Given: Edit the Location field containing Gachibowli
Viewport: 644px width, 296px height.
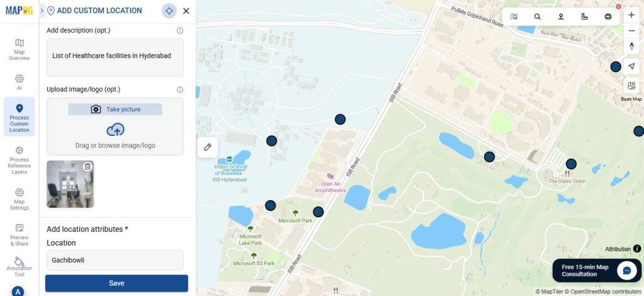Looking at the screenshot, I should tap(115, 260).
